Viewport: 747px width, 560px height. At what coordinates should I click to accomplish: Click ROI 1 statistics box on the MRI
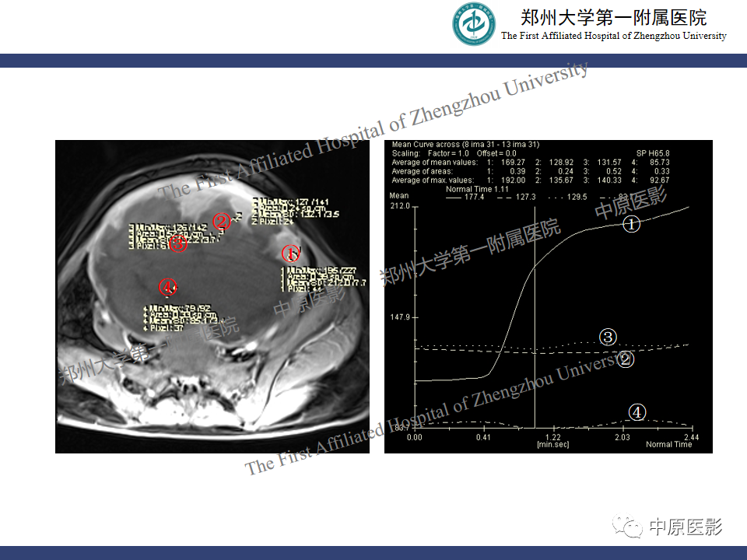324,279
